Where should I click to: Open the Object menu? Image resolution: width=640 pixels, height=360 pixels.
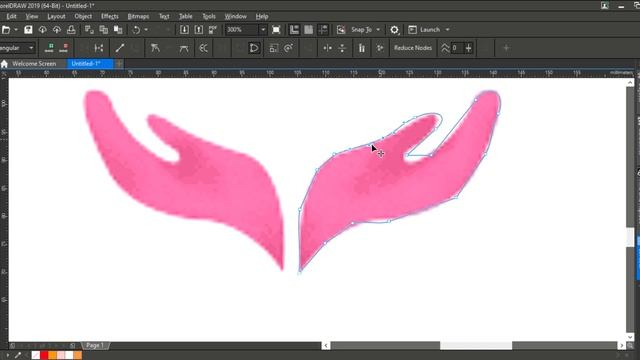83,17
